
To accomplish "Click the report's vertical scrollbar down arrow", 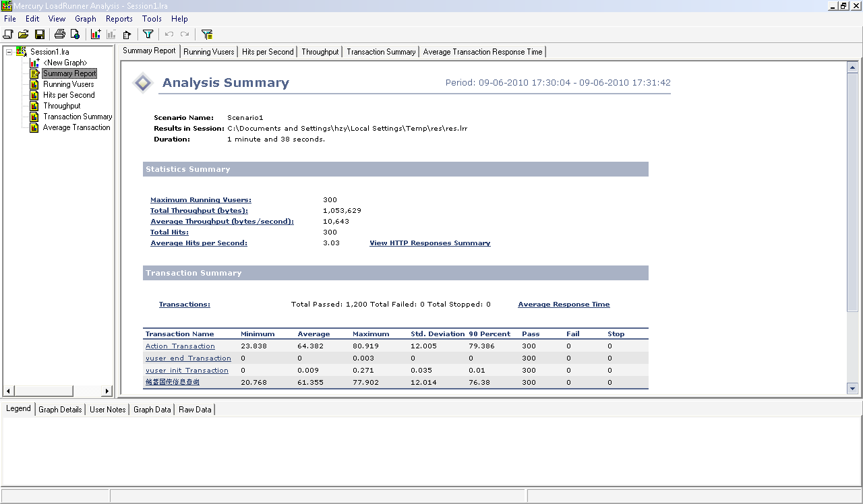I will click(852, 388).
